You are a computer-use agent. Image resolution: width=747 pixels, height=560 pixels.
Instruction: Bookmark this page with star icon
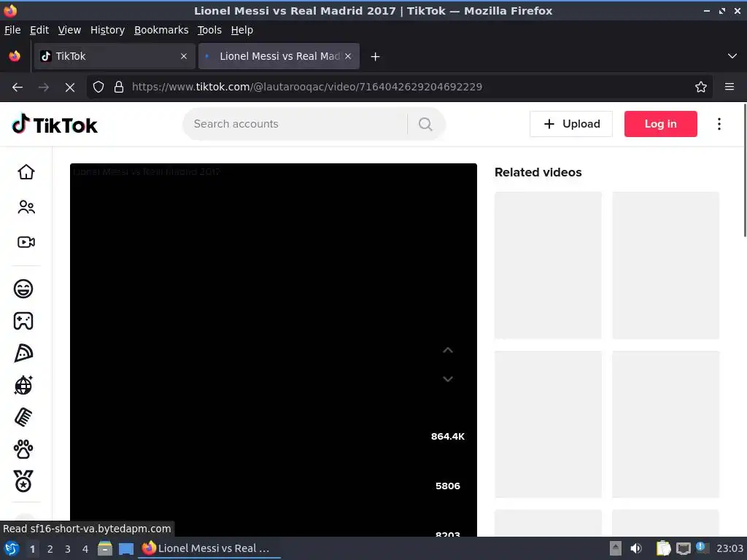click(x=701, y=87)
